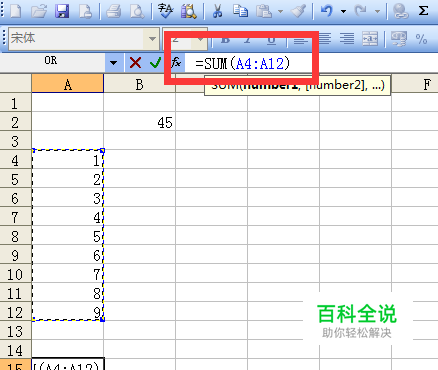438x370 pixels.
Task: Expand the Redo history arrow
Action: pos(377,11)
